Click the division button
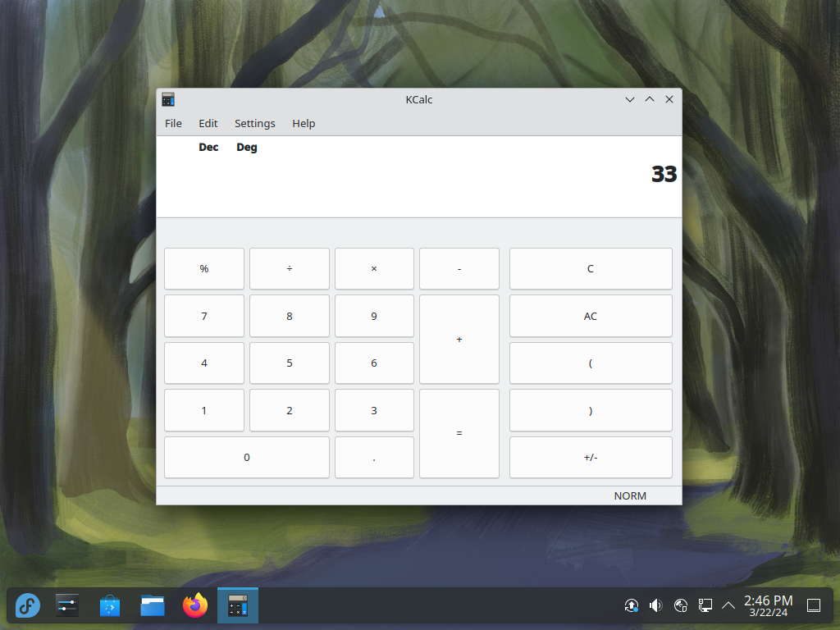The width and height of the screenshot is (840, 630). [x=290, y=269]
